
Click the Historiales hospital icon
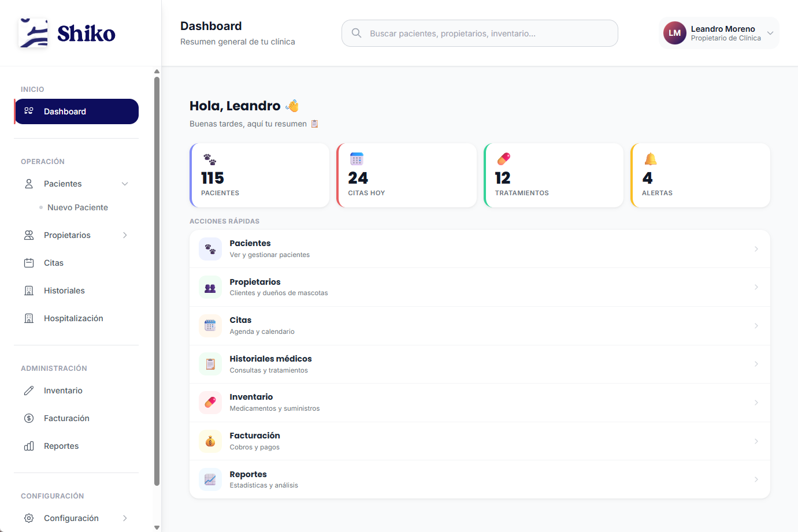(28, 290)
